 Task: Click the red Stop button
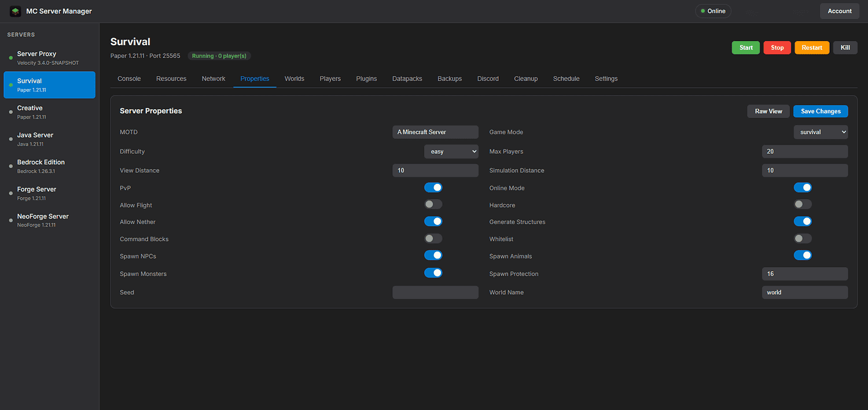tap(777, 47)
